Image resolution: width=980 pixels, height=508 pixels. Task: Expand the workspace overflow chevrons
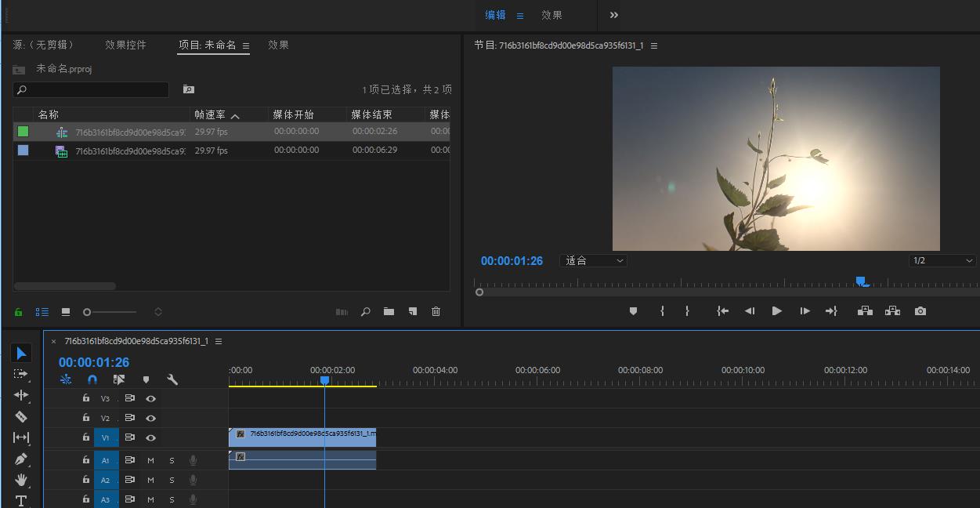[614, 15]
